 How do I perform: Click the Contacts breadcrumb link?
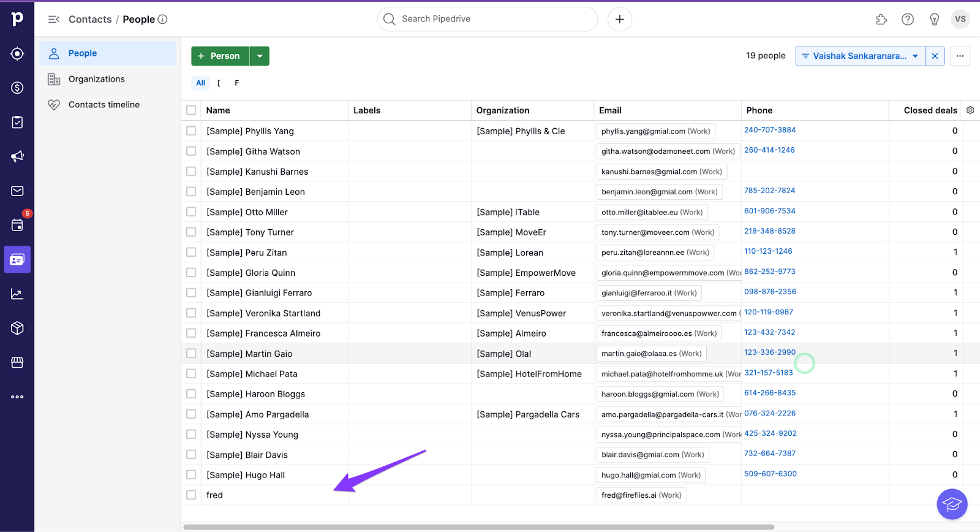click(90, 19)
